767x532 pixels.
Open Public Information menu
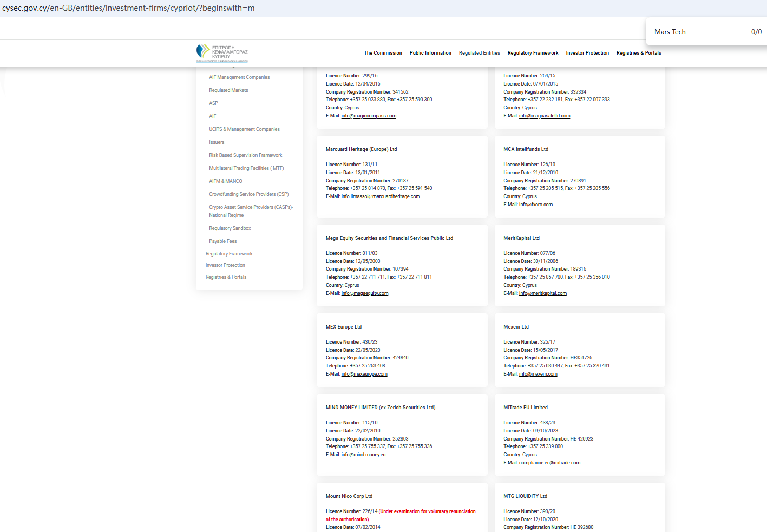[x=430, y=53]
